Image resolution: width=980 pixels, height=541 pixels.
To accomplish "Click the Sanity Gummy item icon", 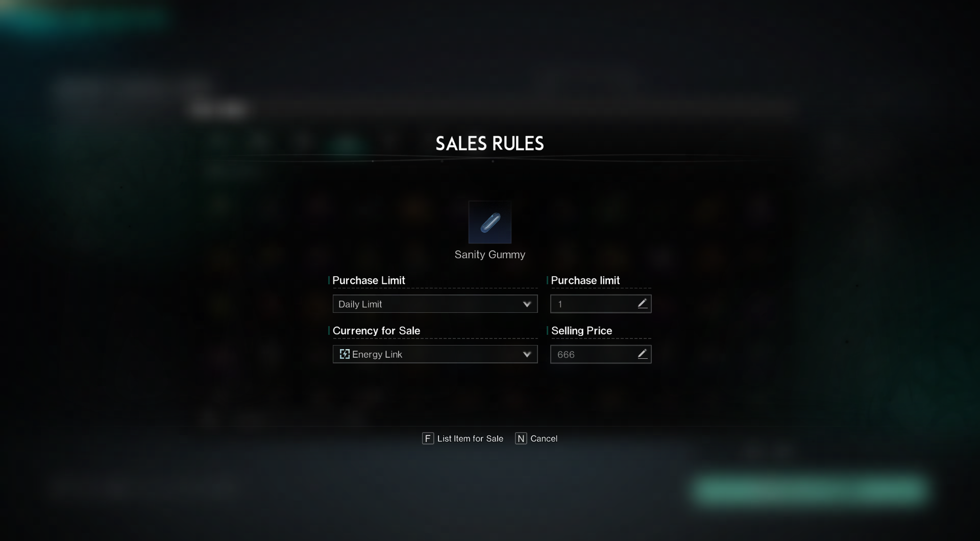I will (x=489, y=223).
